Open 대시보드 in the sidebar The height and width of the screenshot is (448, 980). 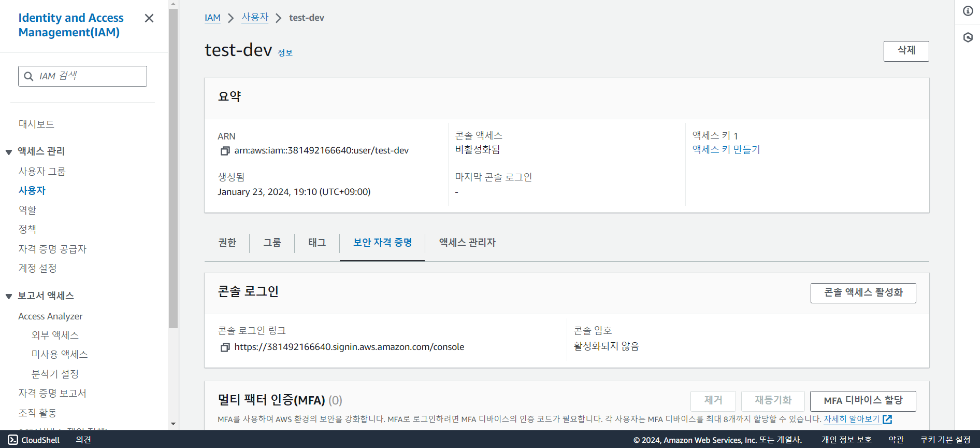pos(36,124)
